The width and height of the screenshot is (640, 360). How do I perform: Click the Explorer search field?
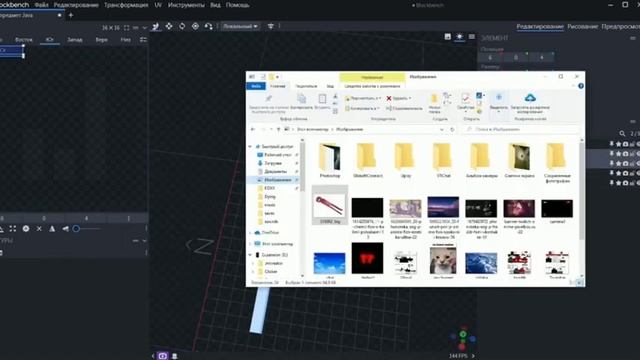pos(521,129)
